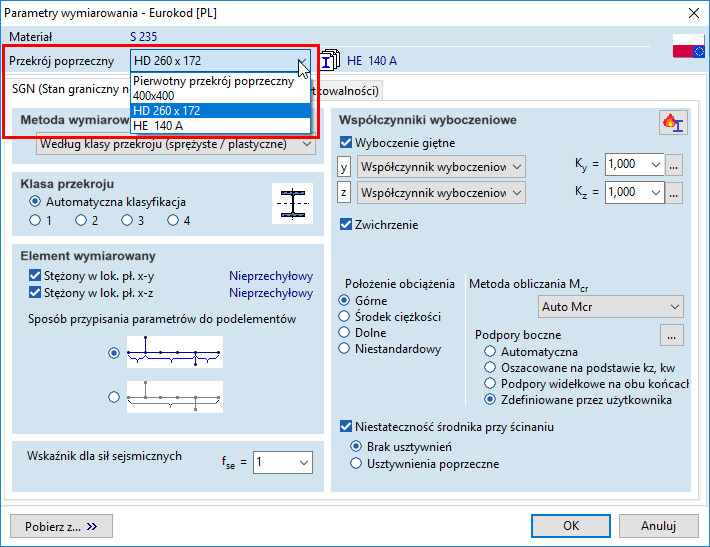The height and width of the screenshot is (547, 710).
Task: Toggle the Zwichrzenie checkbox
Action: point(346,225)
